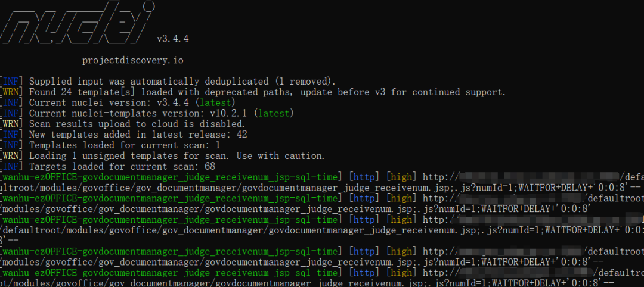Select 'Current nuclei-templates version: v10.2.1' text
The height and width of the screenshot is (287, 644).
point(138,113)
